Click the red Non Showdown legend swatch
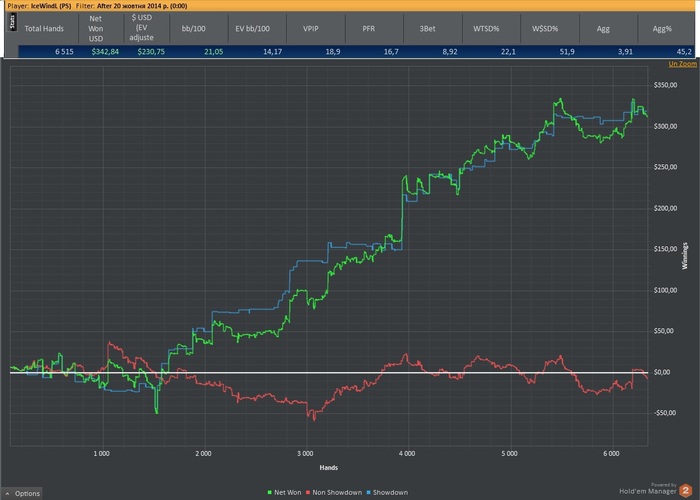This screenshot has width=700, height=500. [308, 493]
